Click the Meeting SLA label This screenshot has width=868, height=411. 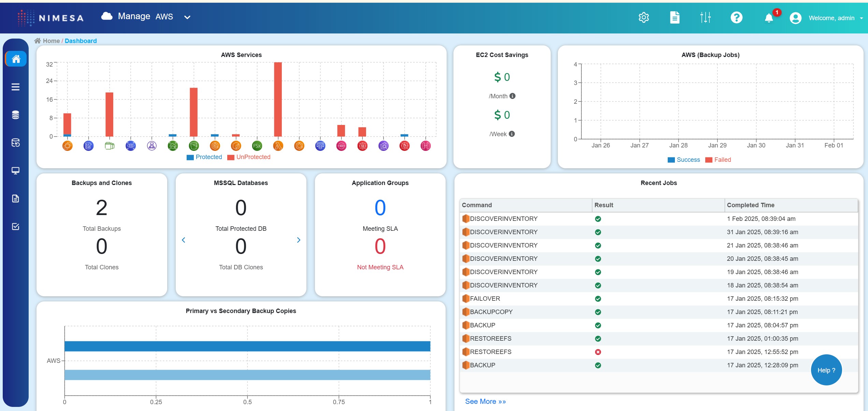click(x=380, y=229)
